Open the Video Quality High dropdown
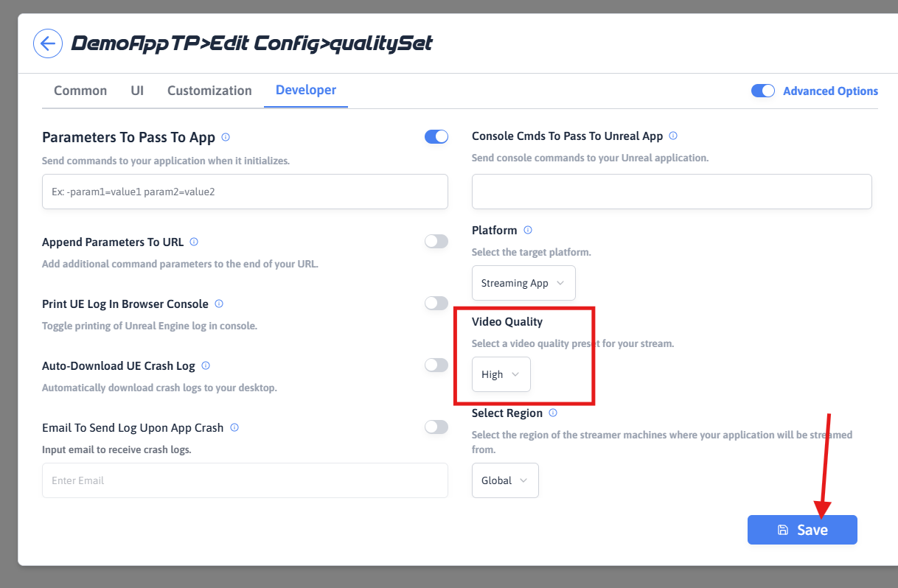Screen dimensions: 898x588 pos(501,374)
